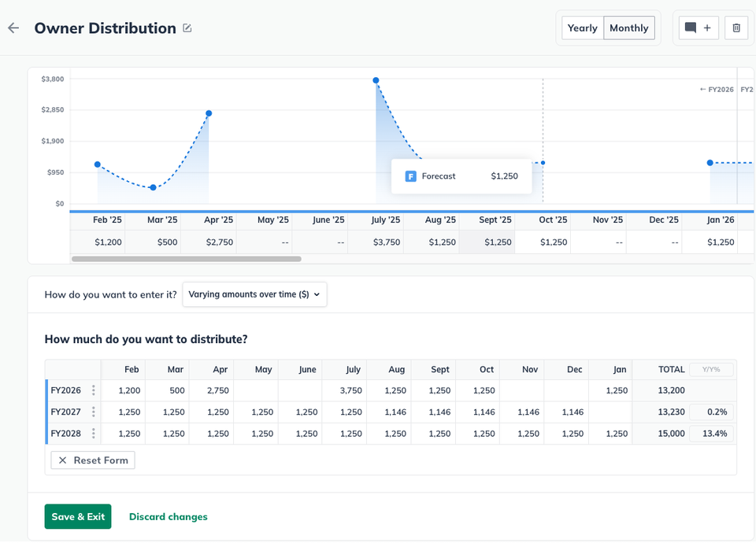Edit the FY2026 Feb amount 1,200

[x=123, y=390]
